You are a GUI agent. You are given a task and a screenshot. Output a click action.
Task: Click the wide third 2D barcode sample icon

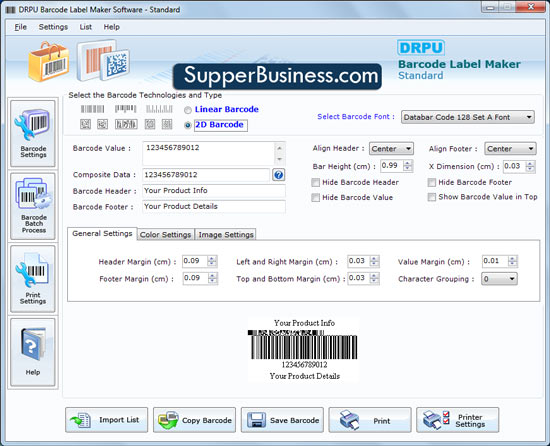click(x=126, y=124)
